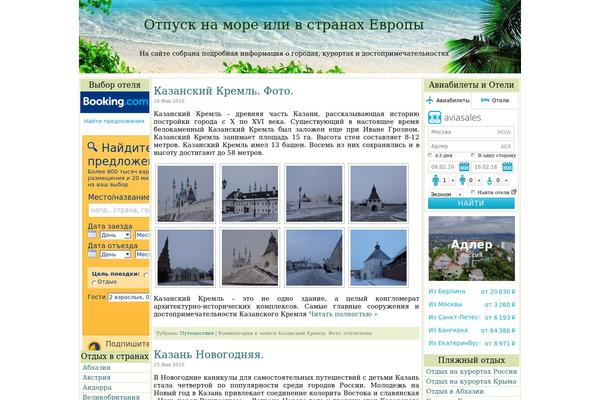Open Отдых на курортах России
The image size is (600, 400).
point(471,372)
